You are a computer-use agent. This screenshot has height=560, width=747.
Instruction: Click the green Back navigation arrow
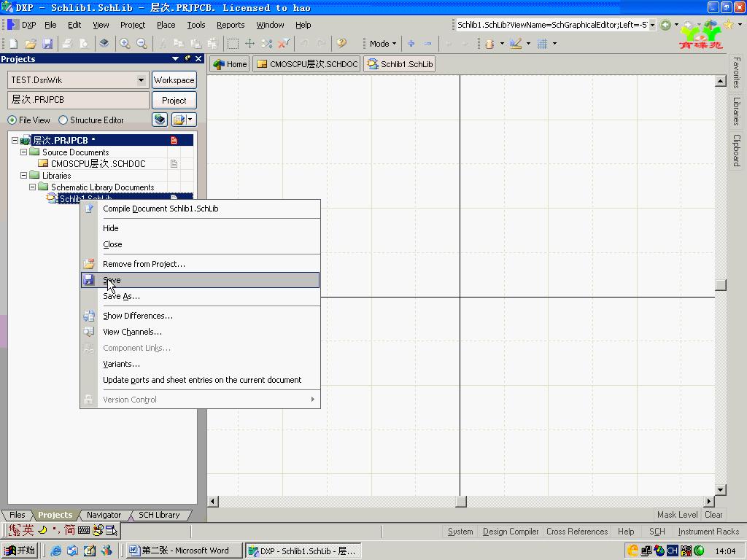click(665, 25)
